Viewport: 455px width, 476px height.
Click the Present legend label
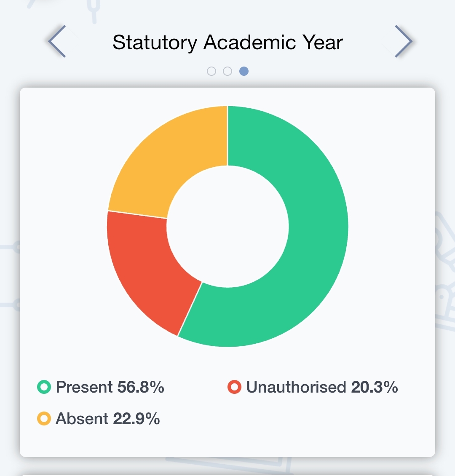pos(84,387)
